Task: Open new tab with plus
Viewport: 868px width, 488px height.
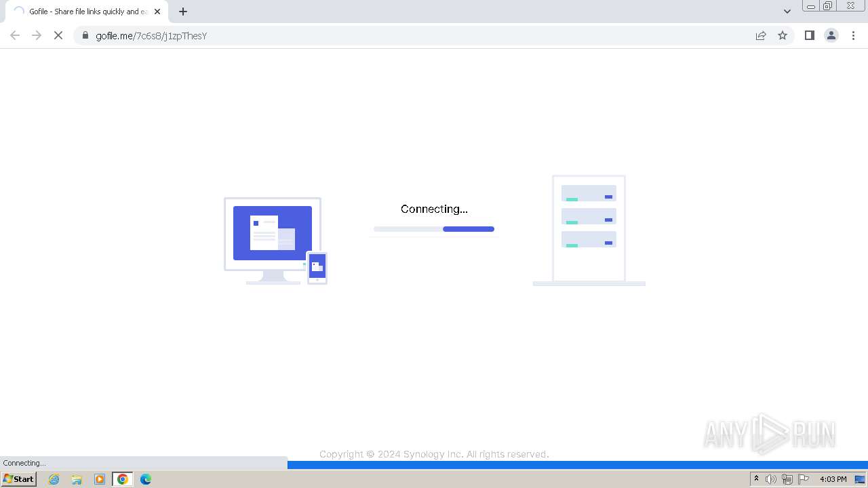Action: tap(183, 12)
